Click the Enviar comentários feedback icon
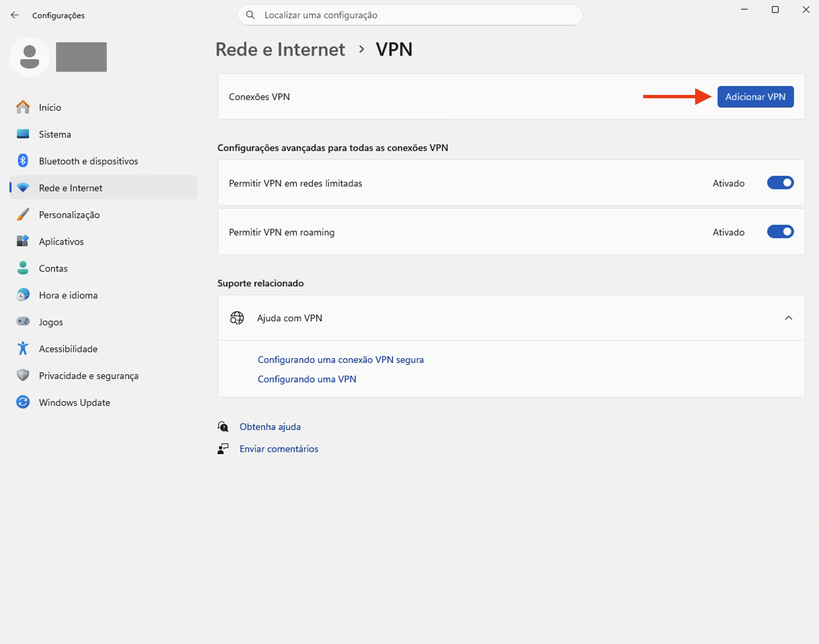 [223, 449]
